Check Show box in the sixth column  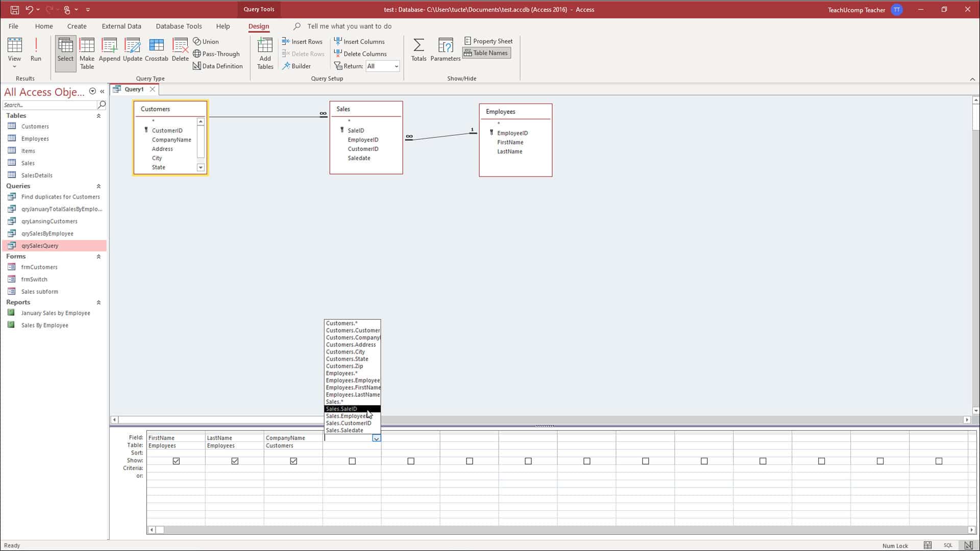click(x=470, y=461)
